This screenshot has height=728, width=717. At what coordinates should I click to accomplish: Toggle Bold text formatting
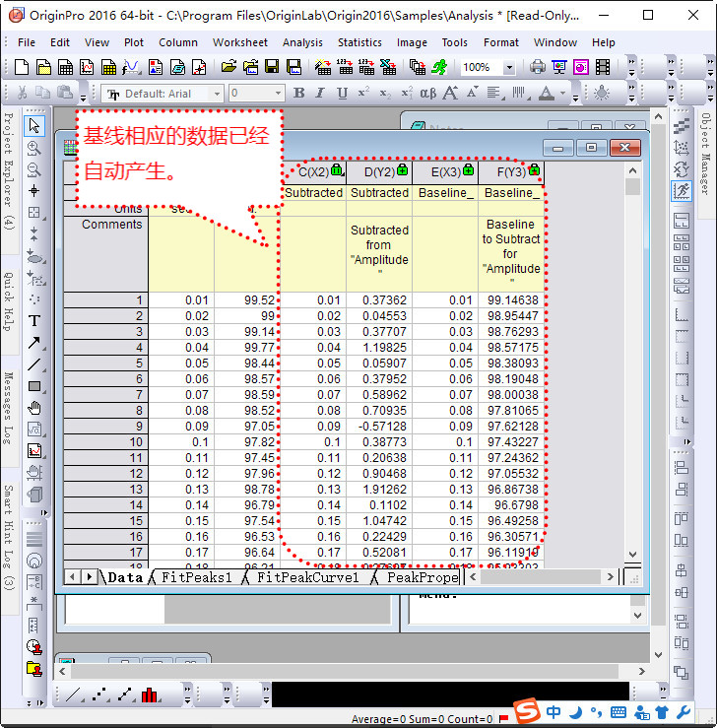point(299,94)
